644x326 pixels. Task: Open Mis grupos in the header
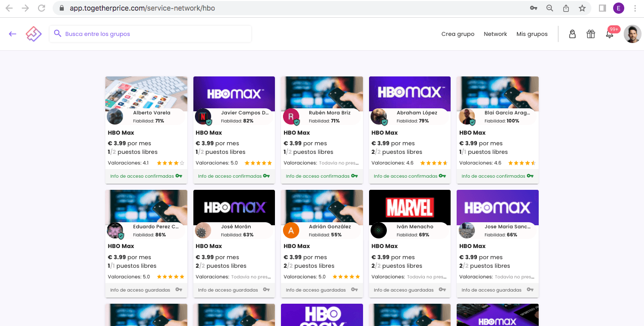point(532,34)
